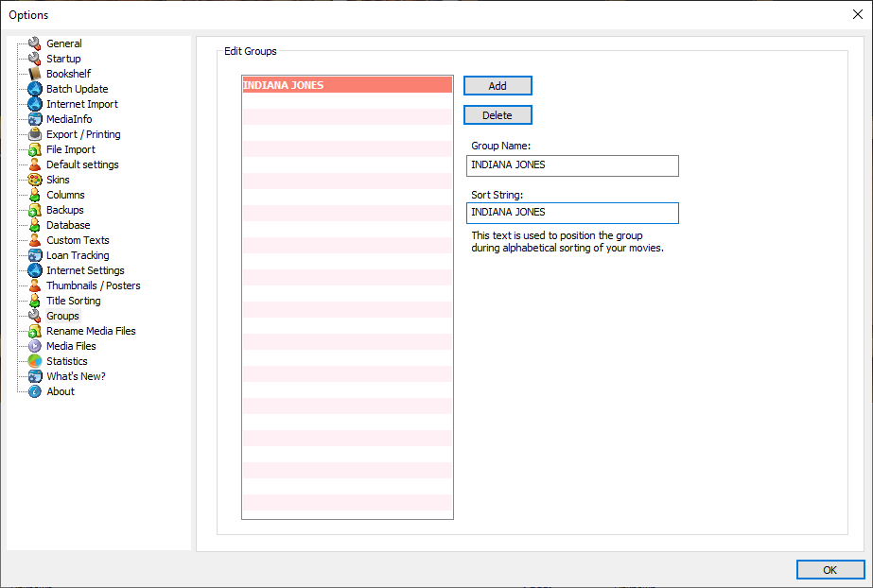Viewport: 873px width, 588px height.
Task: Select the INDIANA JONES group in the list
Action: 347,84
